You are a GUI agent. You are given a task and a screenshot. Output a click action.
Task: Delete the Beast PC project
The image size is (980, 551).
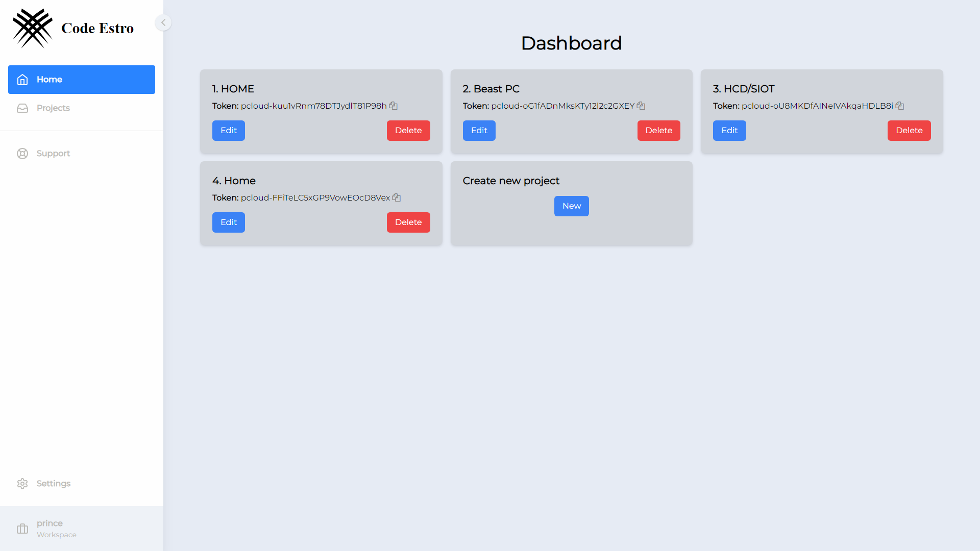[658, 130]
